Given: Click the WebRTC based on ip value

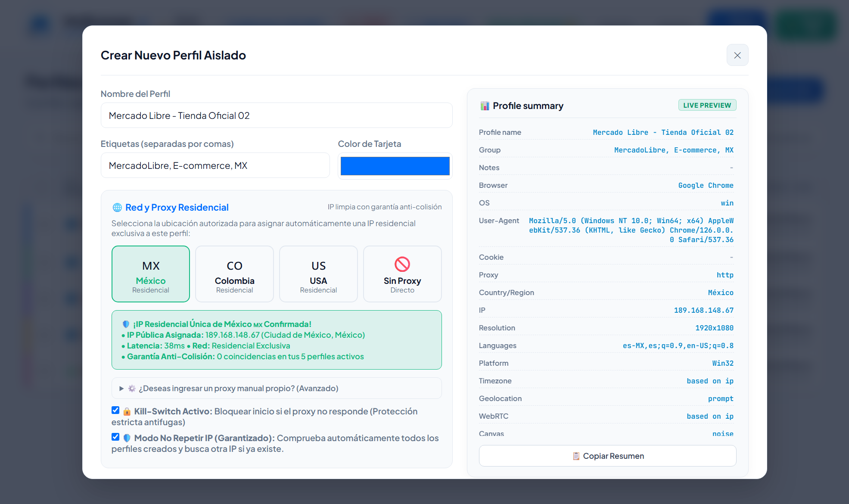Looking at the screenshot, I should (710, 416).
